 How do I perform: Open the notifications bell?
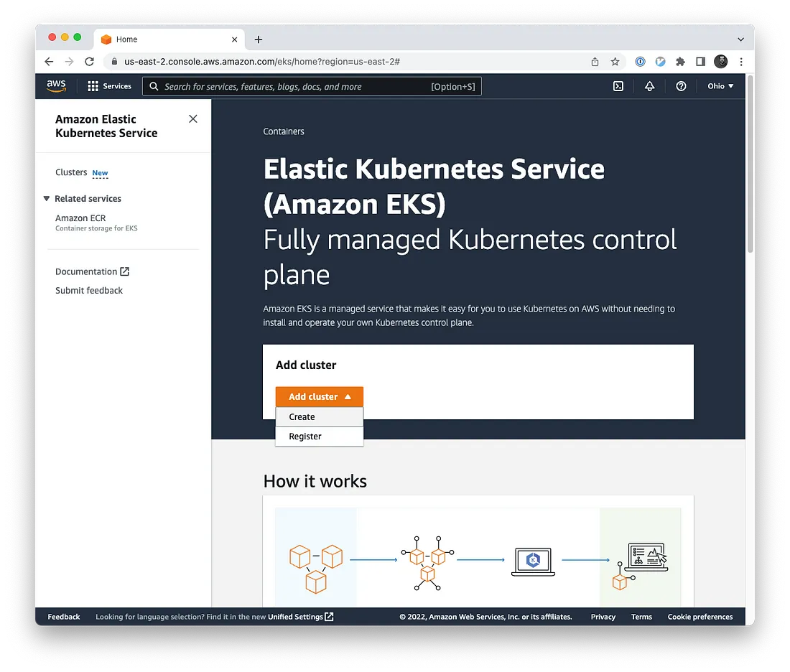(x=649, y=86)
